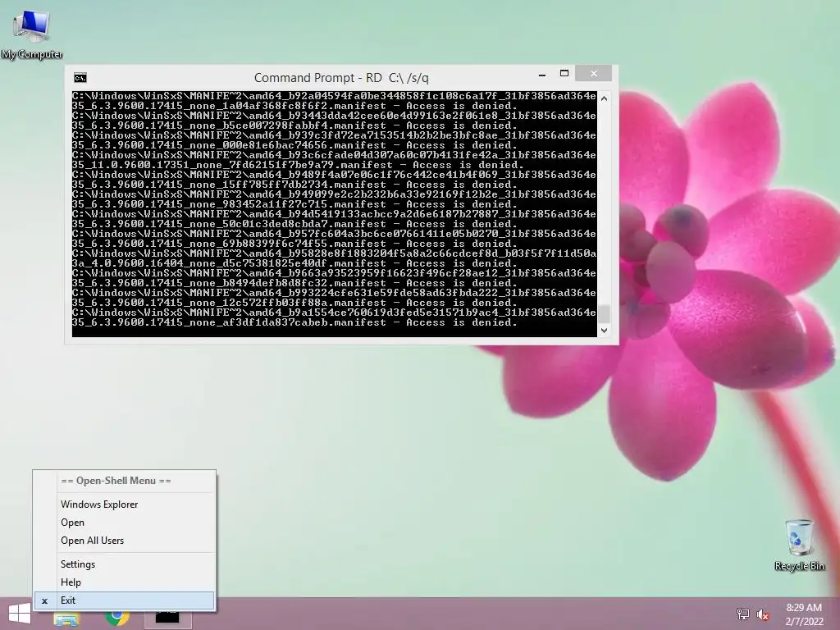This screenshot has width=840, height=630.
Task: Click the console scrollbar down arrow
Action: (605, 331)
